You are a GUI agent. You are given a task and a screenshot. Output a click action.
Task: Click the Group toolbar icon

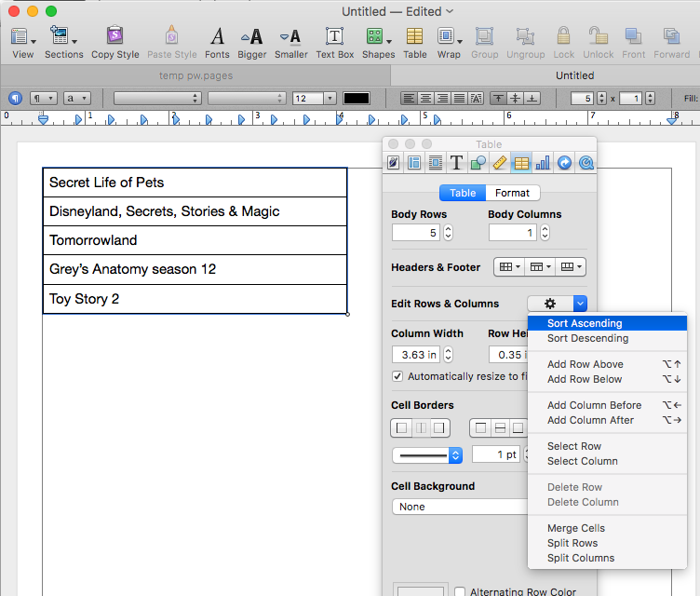pos(484,43)
